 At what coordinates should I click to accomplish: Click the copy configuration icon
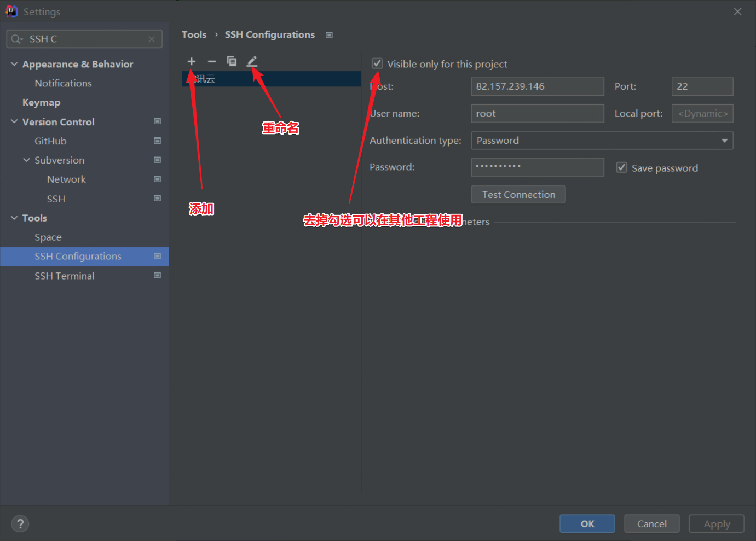click(x=232, y=61)
